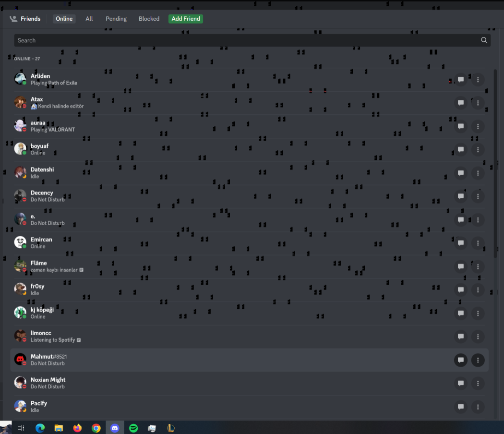Open more options for Mahmut#8521

pos(478,360)
